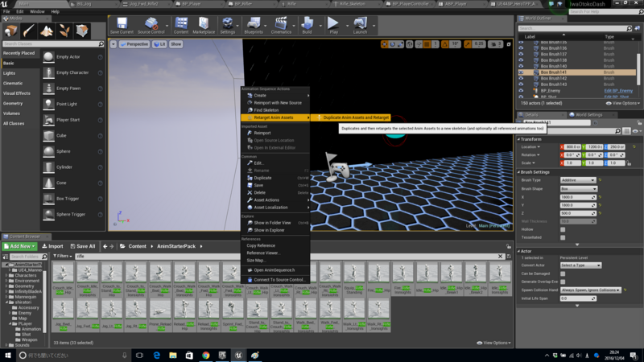
Task: Open outliner View Options
Action: click(622, 104)
